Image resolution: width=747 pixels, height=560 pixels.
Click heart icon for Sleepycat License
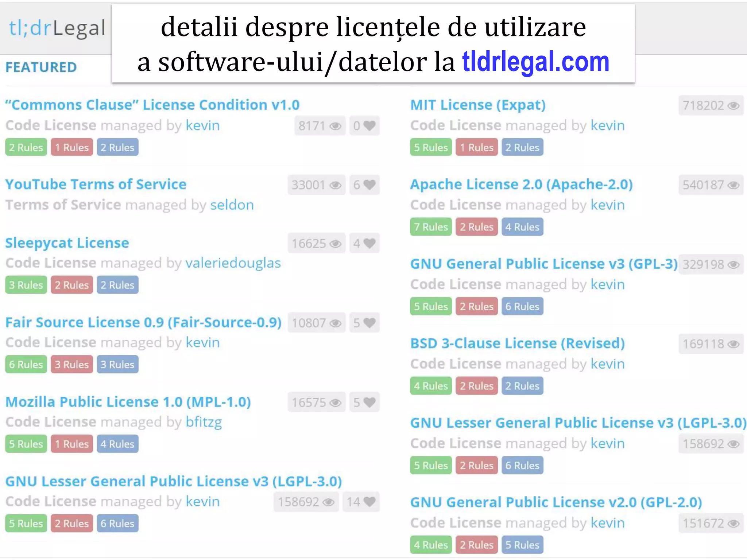(369, 243)
